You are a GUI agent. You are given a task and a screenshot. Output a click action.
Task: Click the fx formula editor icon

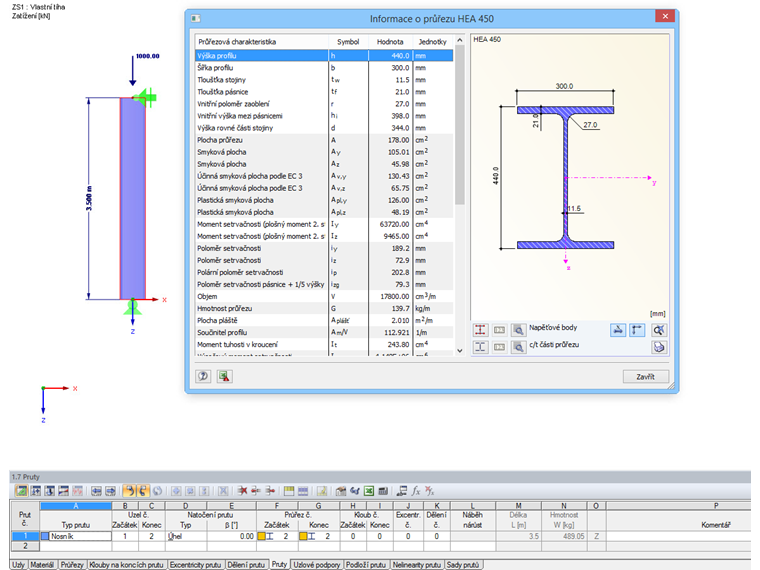(x=416, y=491)
